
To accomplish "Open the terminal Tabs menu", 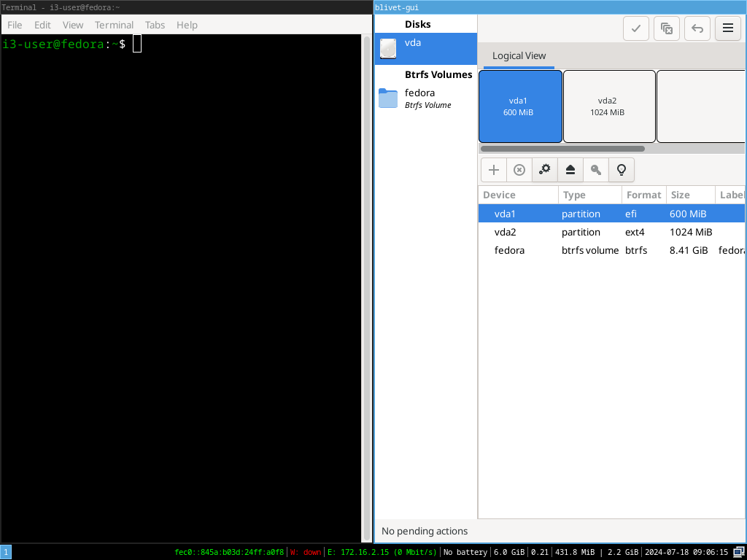I will pyautogui.click(x=155, y=25).
